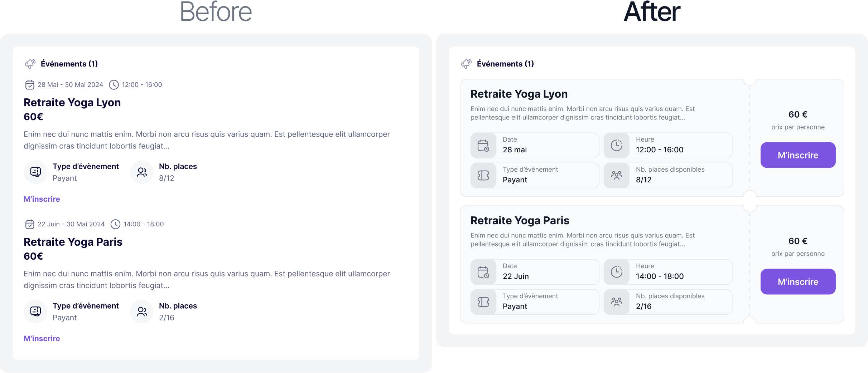This screenshot has width=868, height=373.
Task: Click the clock icon in the Heure 14:00 - 18:00 tile
Action: 616,272
